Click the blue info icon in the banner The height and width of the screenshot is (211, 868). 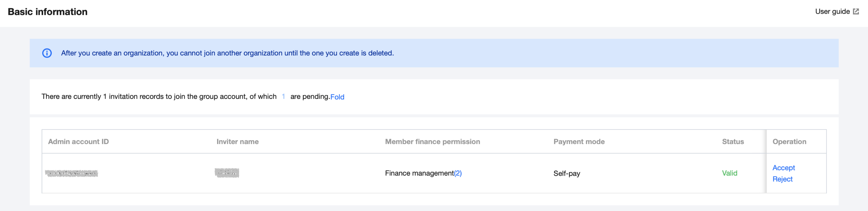coord(47,53)
